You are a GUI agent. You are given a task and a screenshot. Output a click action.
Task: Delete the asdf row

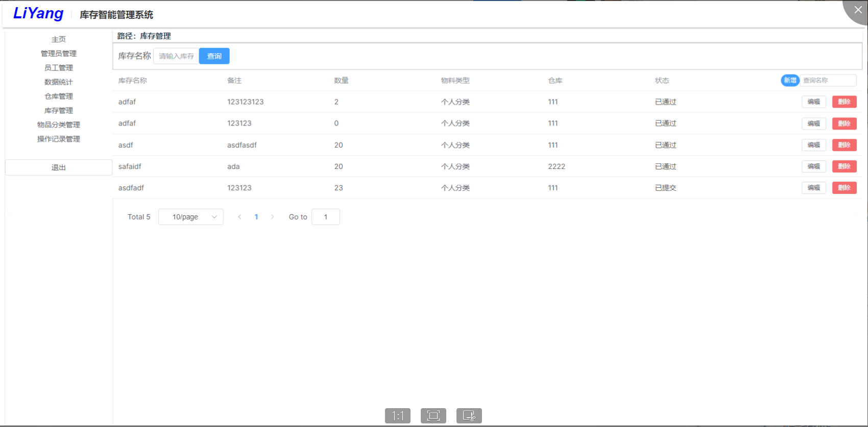845,145
